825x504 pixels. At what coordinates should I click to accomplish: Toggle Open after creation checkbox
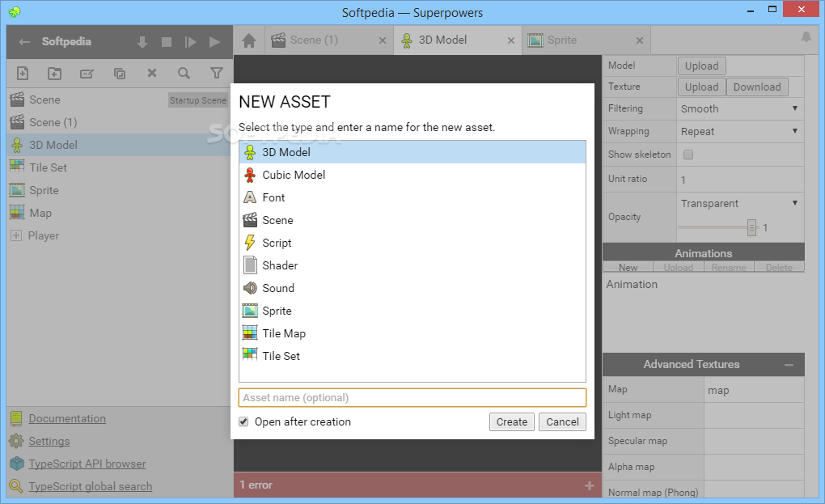(243, 421)
